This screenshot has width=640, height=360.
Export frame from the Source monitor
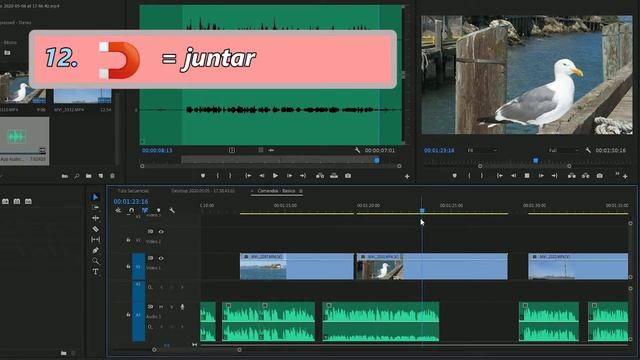(348, 176)
